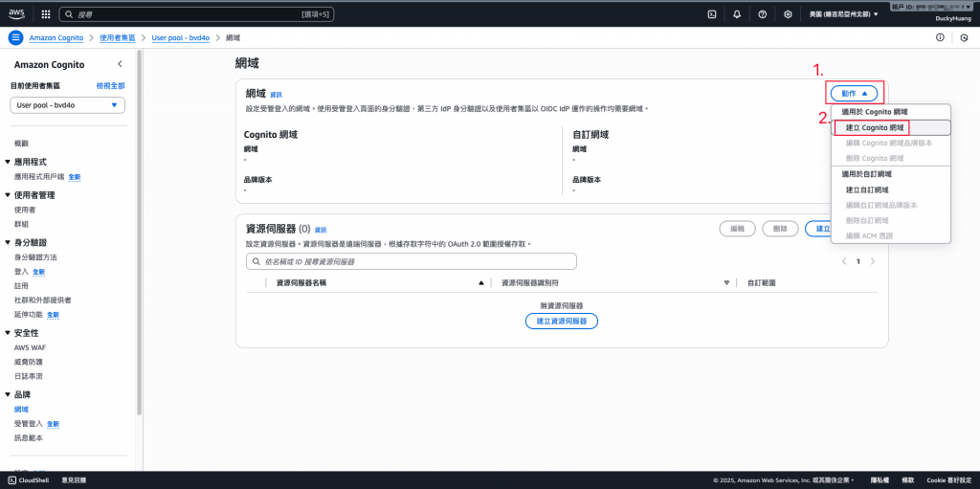Click 條款 in the footer

point(908,480)
